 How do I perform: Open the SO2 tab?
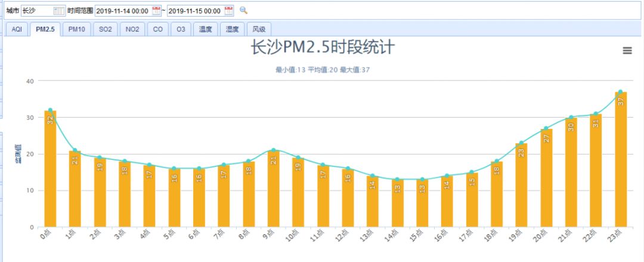(106, 30)
